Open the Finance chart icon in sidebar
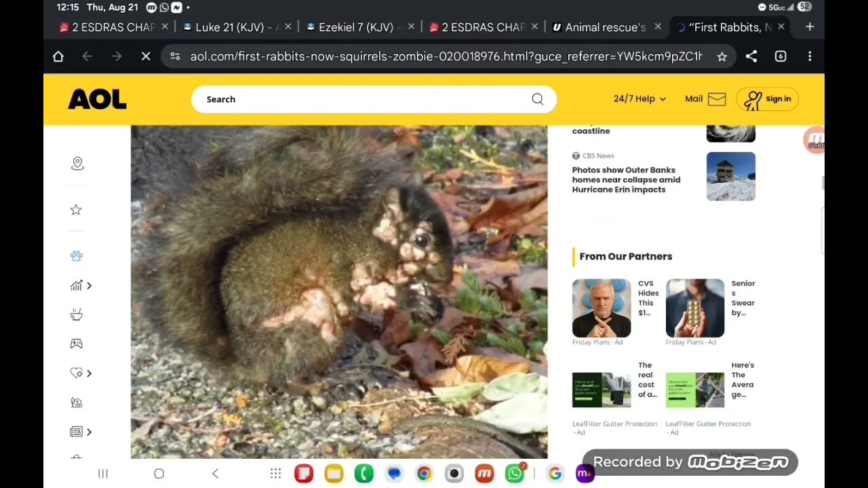Image resolution: width=868 pixels, height=488 pixels. click(76, 285)
